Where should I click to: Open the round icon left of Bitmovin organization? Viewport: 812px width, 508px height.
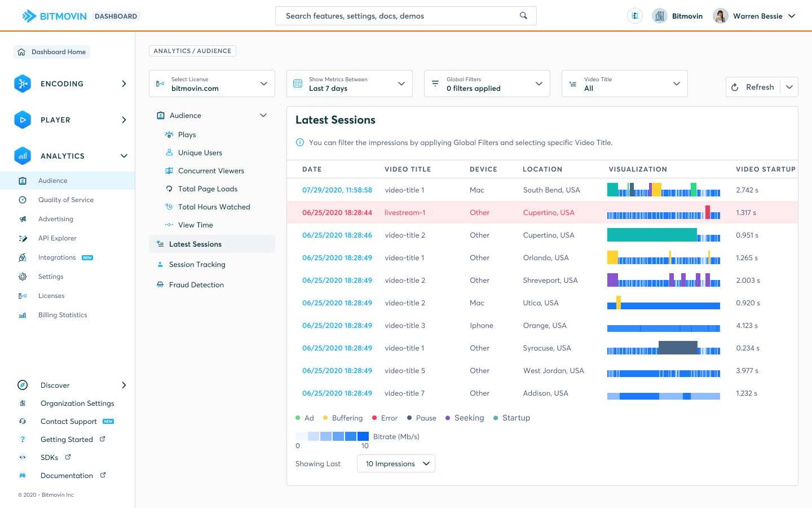pos(635,16)
